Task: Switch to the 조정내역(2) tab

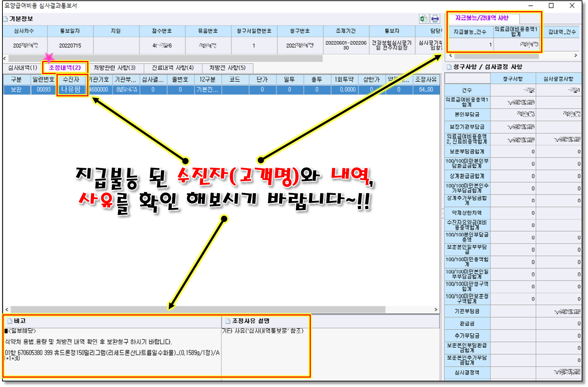Action: (65, 68)
